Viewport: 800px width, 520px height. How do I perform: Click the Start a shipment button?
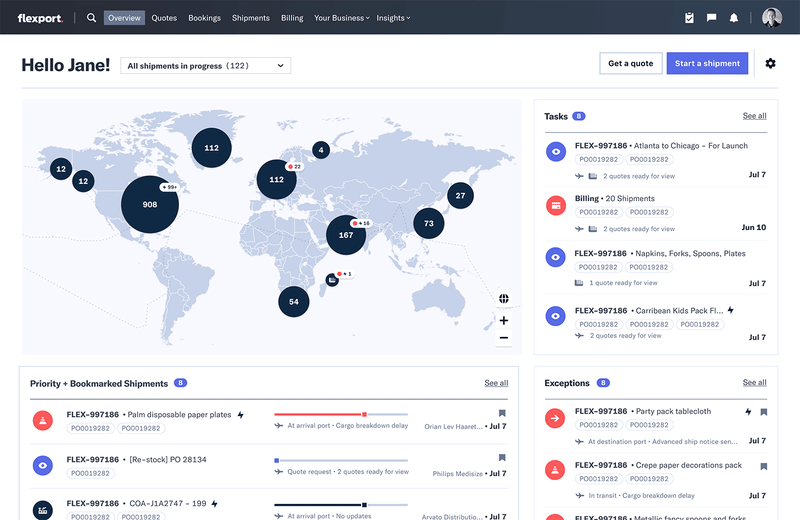(707, 63)
